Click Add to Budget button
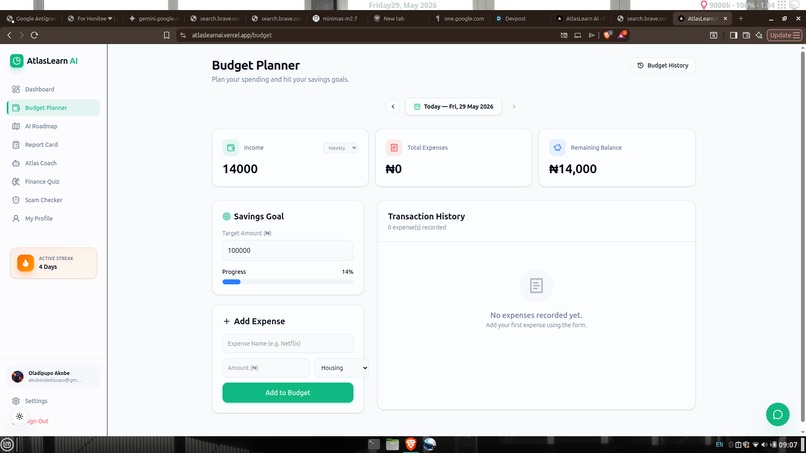Image resolution: width=806 pixels, height=453 pixels. (287, 392)
